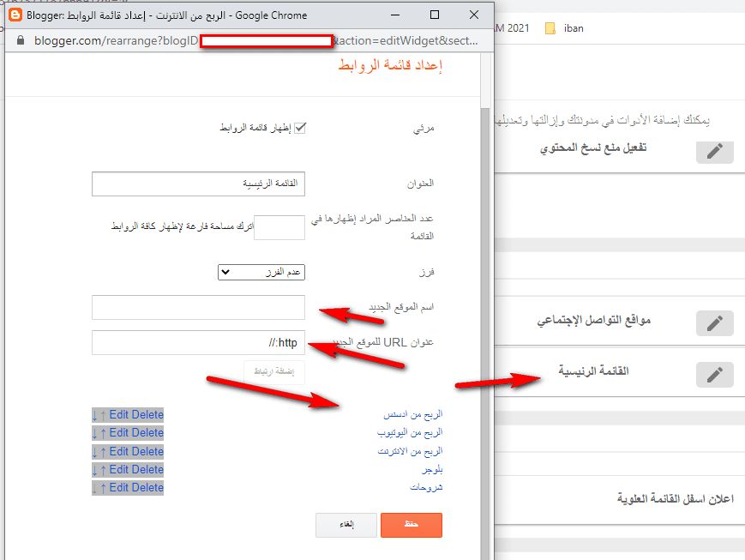Click Delete for الربح من الانترنت link
745x560 pixels.
click(148, 451)
